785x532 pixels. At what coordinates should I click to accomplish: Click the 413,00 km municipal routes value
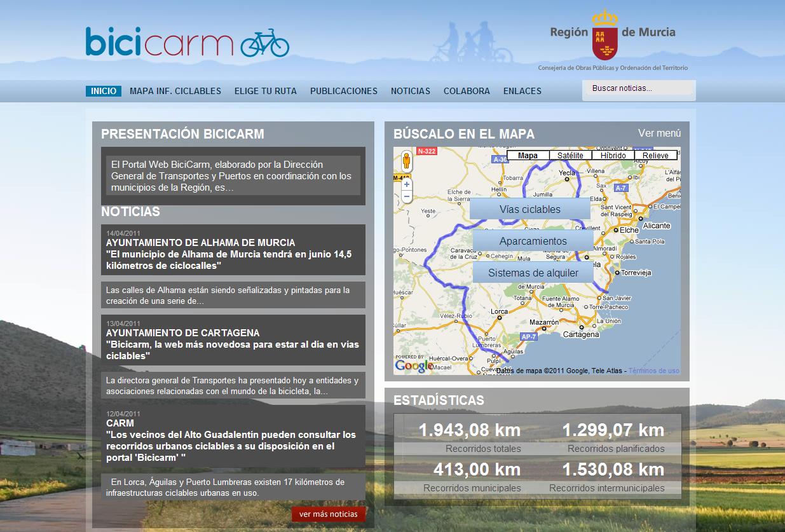click(x=477, y=470)
